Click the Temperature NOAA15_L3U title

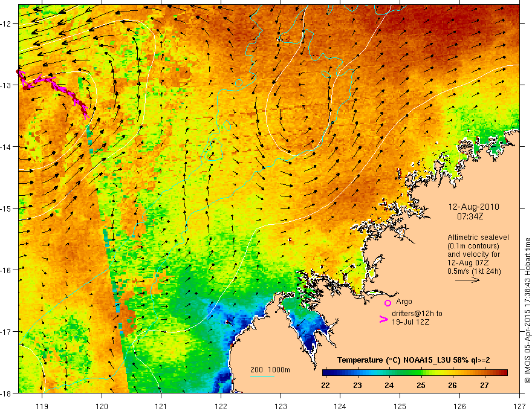pyautogui.click(x=414, y=360)
